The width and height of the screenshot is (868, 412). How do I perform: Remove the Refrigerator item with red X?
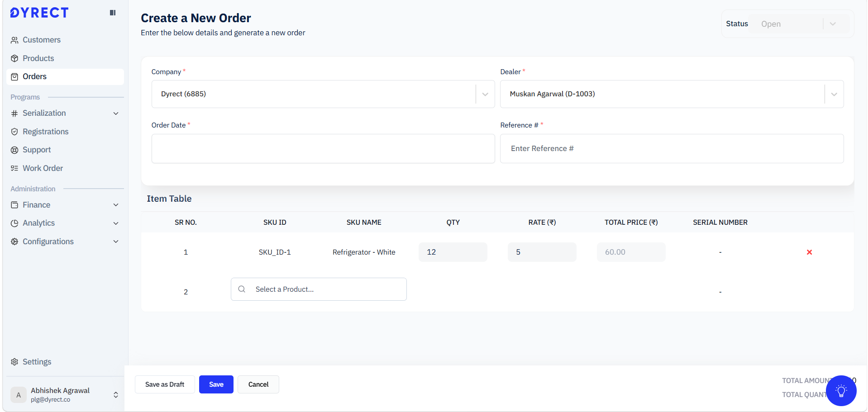[x=809, y=252]
